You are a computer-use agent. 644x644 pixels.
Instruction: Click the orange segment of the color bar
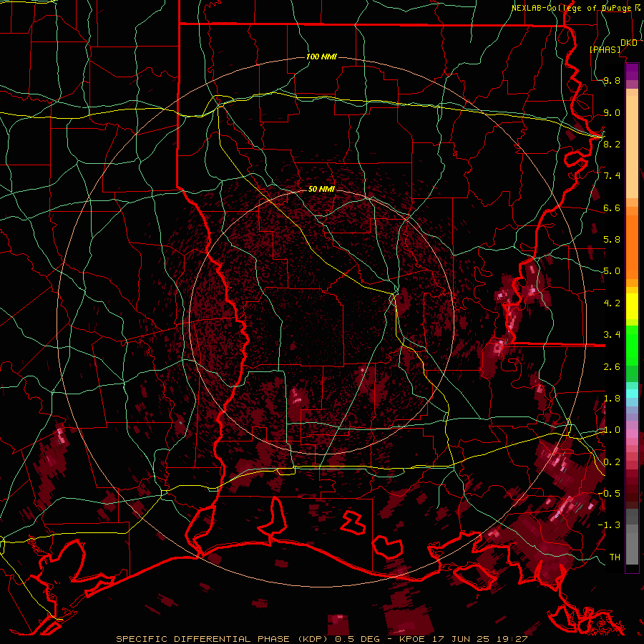(x=632, y=248)
